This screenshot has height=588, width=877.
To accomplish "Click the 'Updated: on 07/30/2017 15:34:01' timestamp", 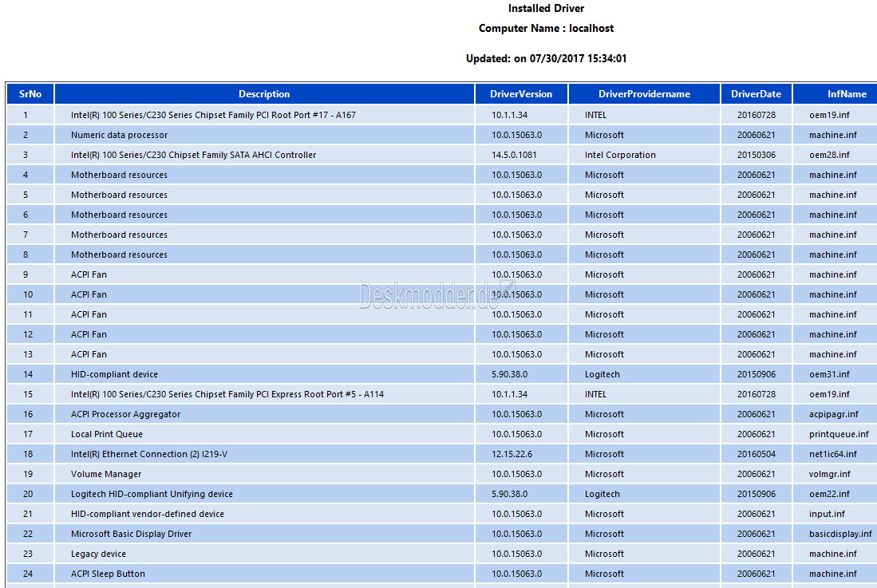I will click(546, 59).
